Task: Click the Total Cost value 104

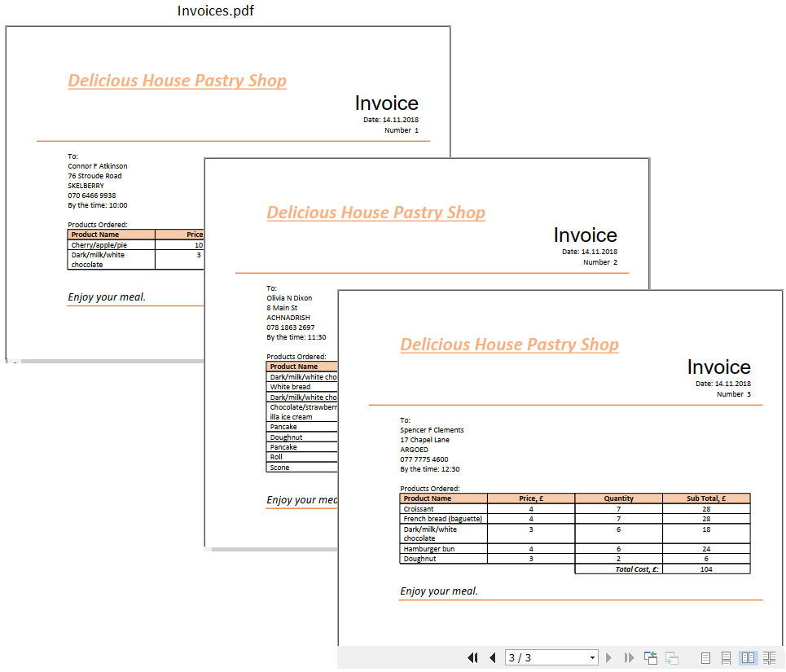Action: tap(705, 569)
